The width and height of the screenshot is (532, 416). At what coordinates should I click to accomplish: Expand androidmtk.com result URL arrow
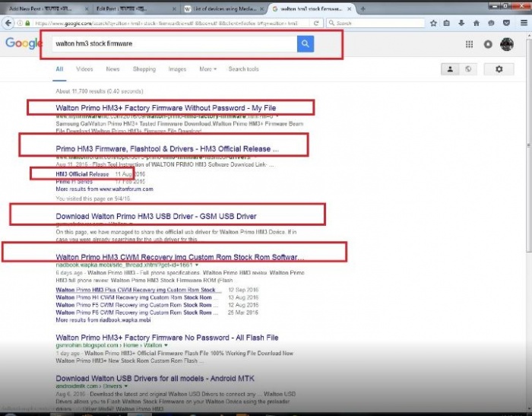point(126,386)
